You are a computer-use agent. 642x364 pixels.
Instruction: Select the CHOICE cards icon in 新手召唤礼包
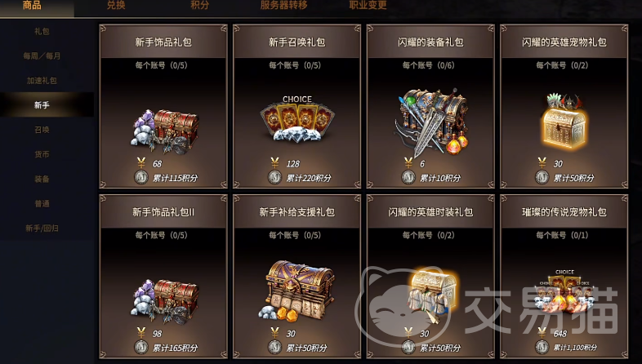(x=297, y=119)
